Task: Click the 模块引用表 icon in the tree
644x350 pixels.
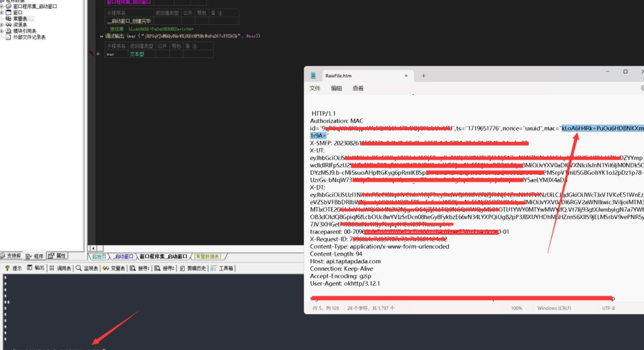Action: coord(9,31)
